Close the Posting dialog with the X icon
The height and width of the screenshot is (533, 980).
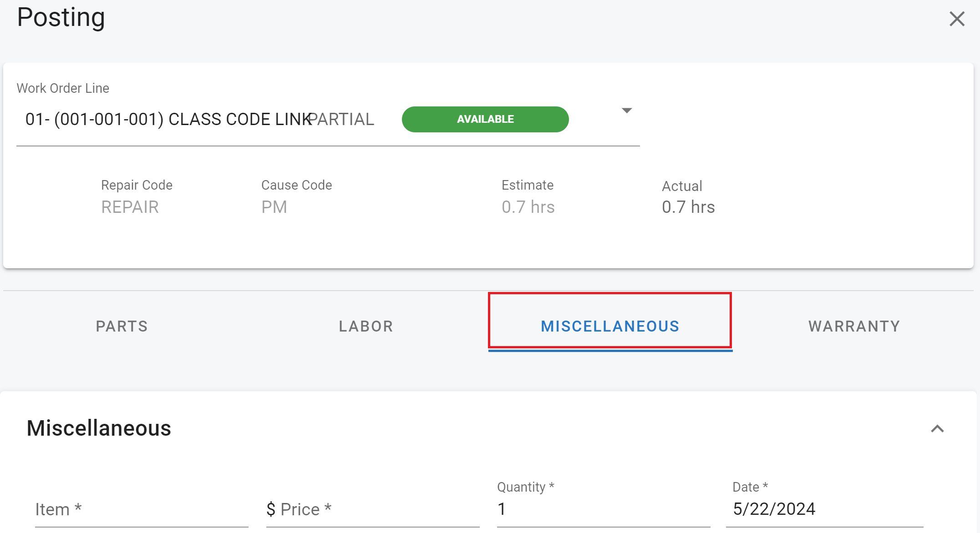[x=957, y=19]
